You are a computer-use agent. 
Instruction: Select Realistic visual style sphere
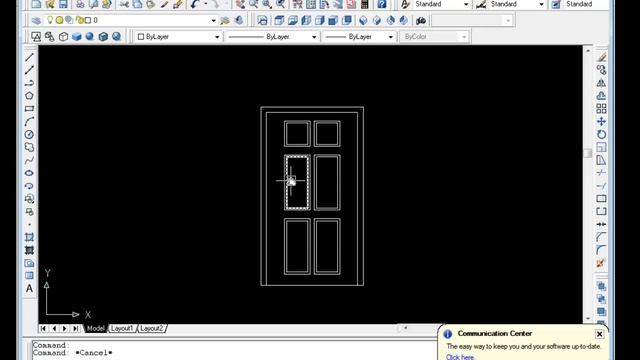coord(90,37)
